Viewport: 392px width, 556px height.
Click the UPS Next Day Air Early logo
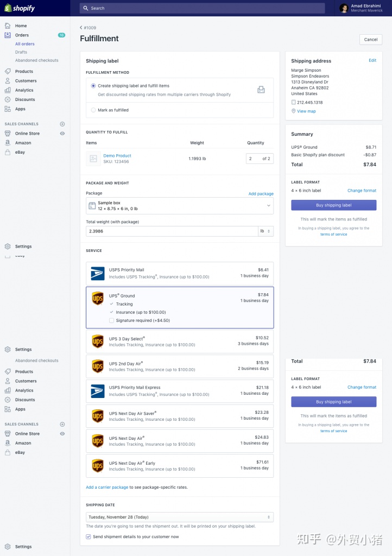coord(98,466)
